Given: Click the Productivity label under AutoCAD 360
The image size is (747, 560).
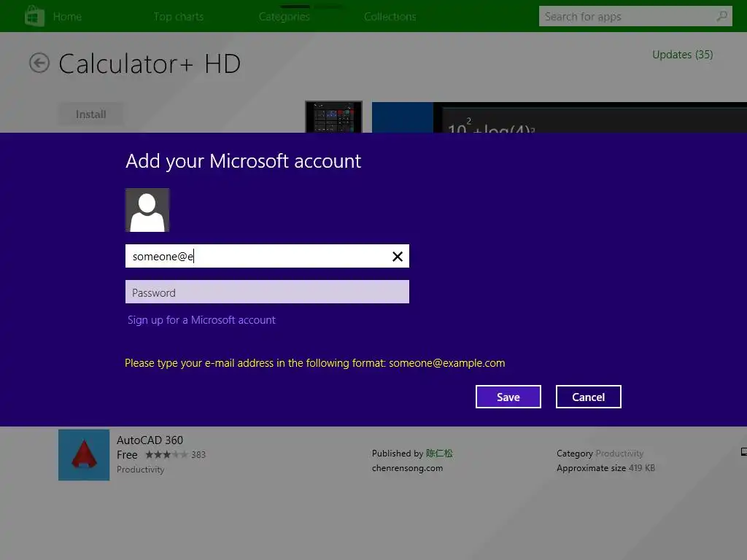Looking at the screenshot, I should 141,470.
